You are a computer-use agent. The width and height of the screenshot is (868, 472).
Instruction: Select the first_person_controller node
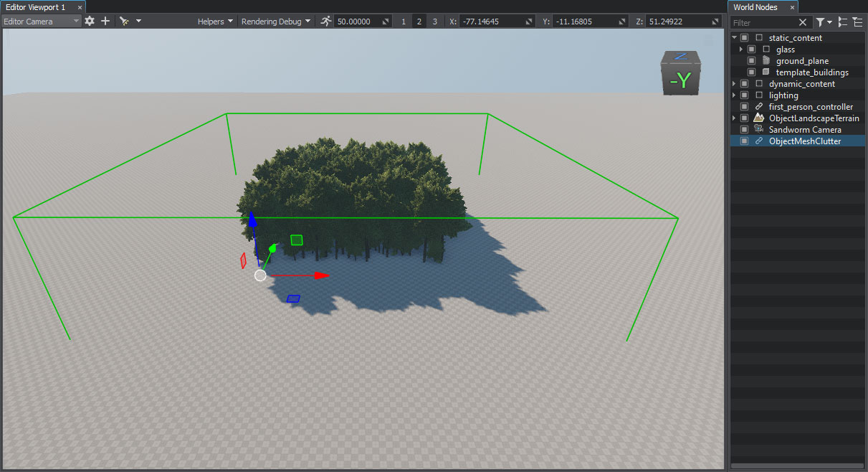click(810, 107)
